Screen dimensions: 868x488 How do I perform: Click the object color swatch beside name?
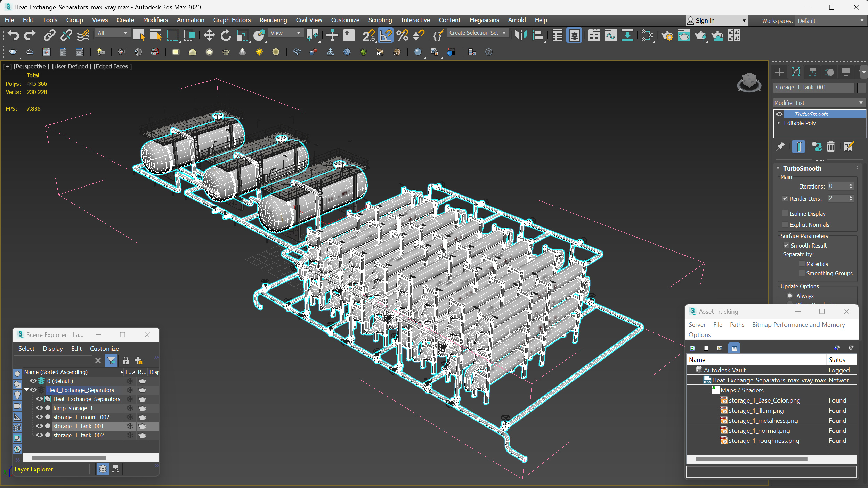click(x=861, y=88)
